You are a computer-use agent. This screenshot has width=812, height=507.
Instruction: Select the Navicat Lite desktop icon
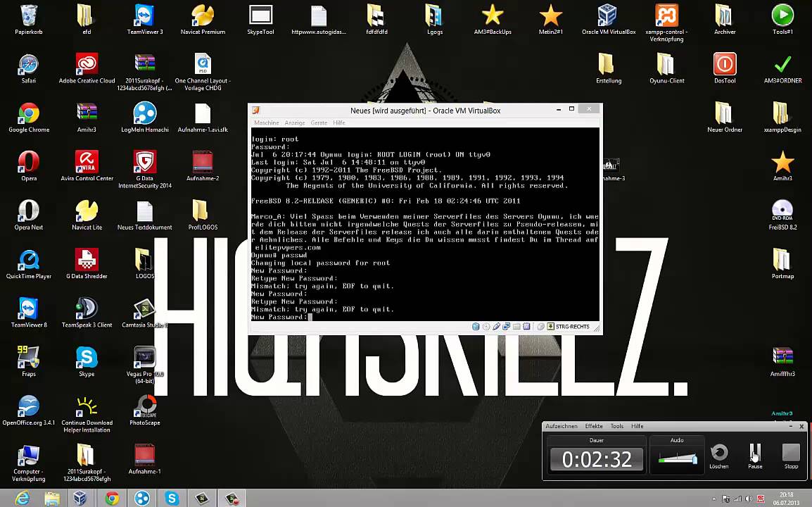click(x=87, y=215)
